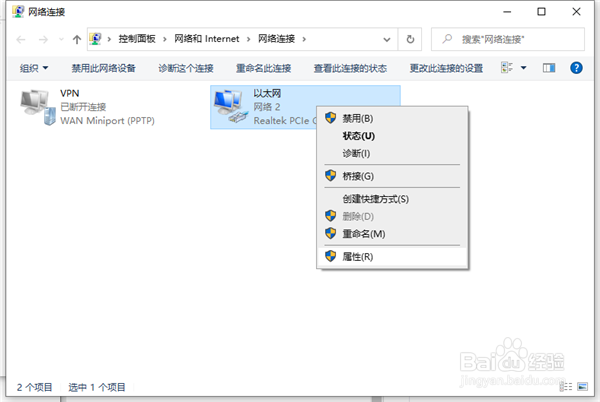Click the window title network icon
Screen dimensions: 600x402
(x=18, y=11)
